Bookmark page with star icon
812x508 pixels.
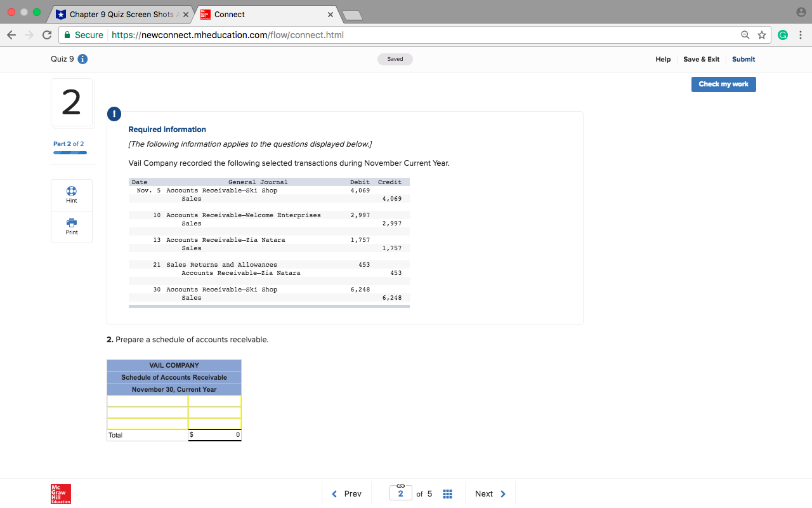(762, 35)
